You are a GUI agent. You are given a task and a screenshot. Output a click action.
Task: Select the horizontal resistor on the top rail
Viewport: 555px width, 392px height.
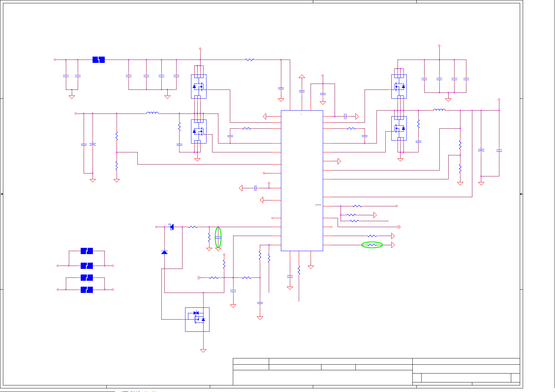pyautogui.click(x=250, y=60)
